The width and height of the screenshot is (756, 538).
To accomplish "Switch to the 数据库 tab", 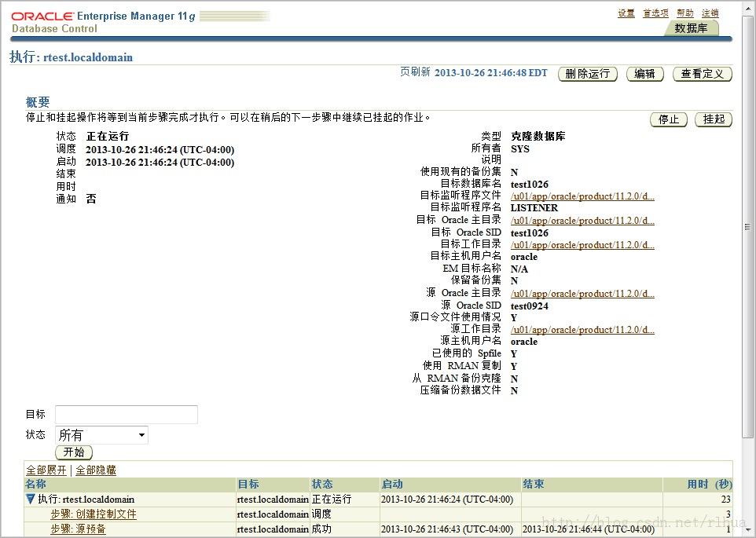I will (692, 28).
